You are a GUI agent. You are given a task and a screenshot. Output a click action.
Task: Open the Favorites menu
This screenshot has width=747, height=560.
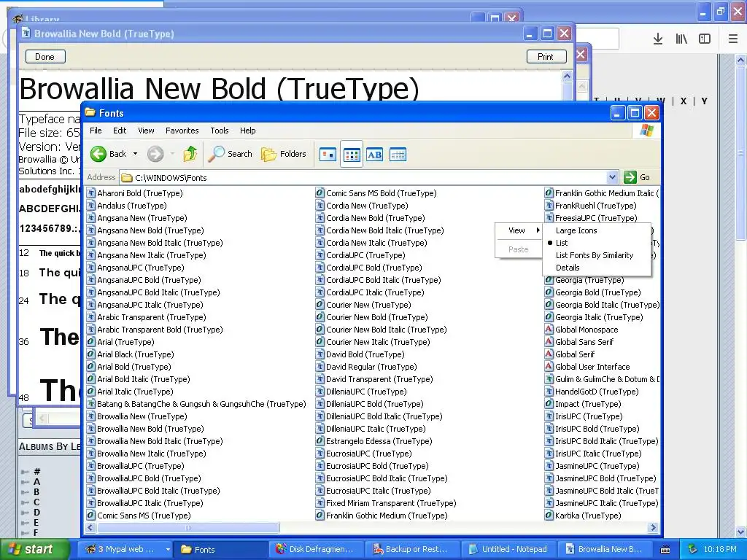(x=182, y=131)
